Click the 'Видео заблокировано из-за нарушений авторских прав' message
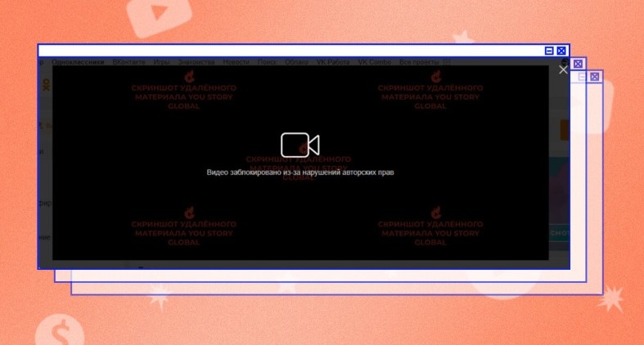This screenshot has height=345, width=644. pyautogui.click(x=300, y=172)
